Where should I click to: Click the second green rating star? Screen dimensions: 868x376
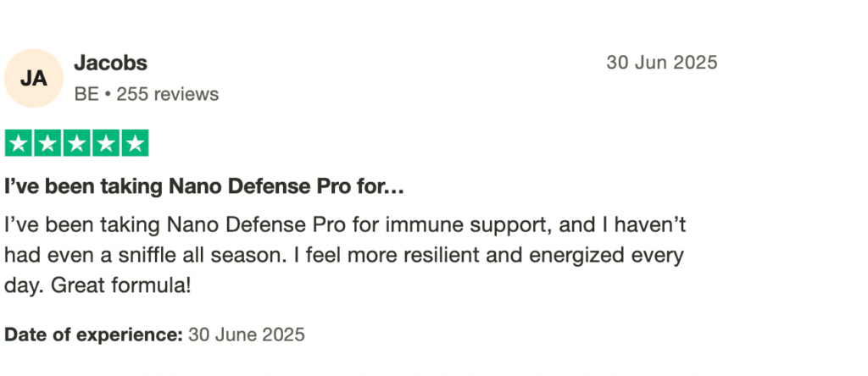(47, 143)
